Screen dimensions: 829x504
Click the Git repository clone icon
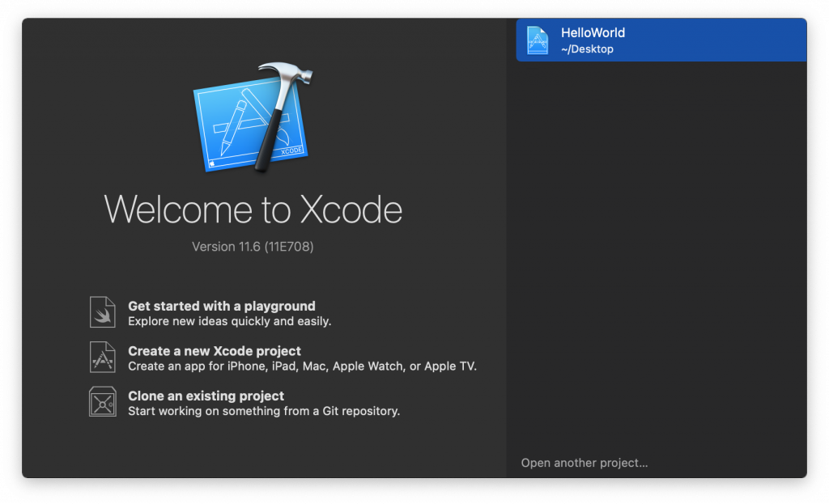click(x=103, y=402)
